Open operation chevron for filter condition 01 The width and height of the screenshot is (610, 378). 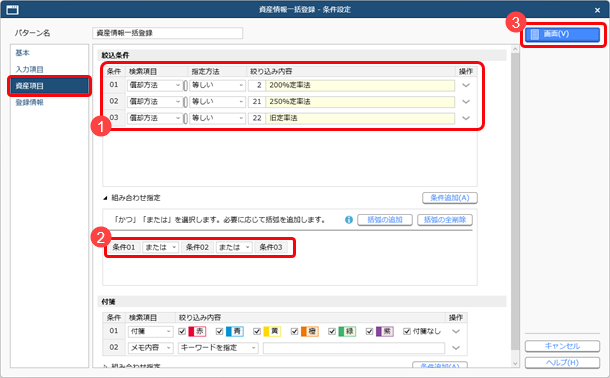click(x=466, y=85)
